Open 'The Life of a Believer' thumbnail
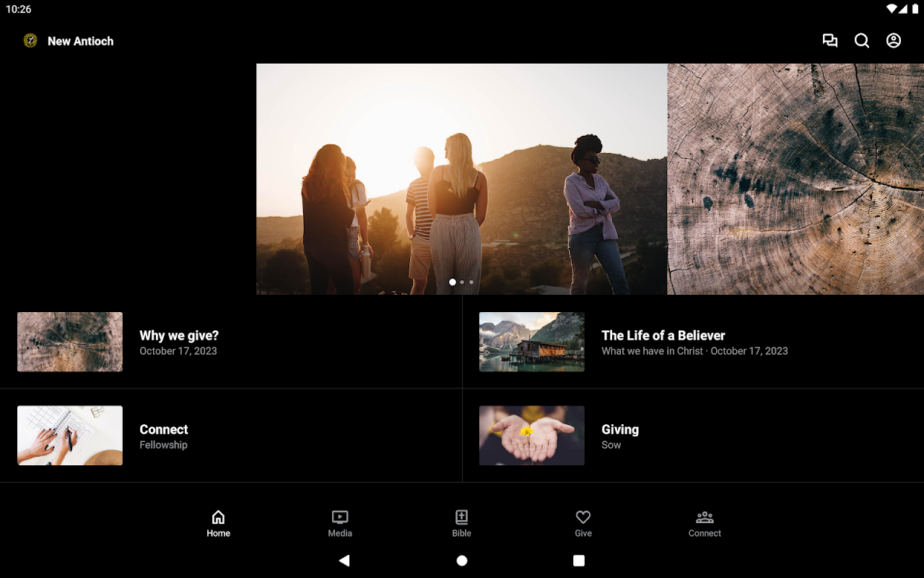924x578 pixels. (x=532, y=342)
